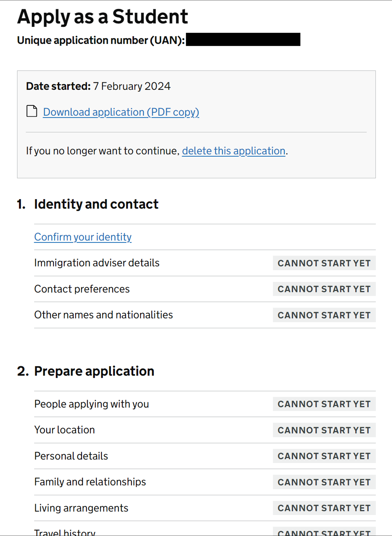The height and width of the screenshot is (536, 392).
Task: Click Contact preferences Cannot Start Yet status
Action: tap(324, 289)
